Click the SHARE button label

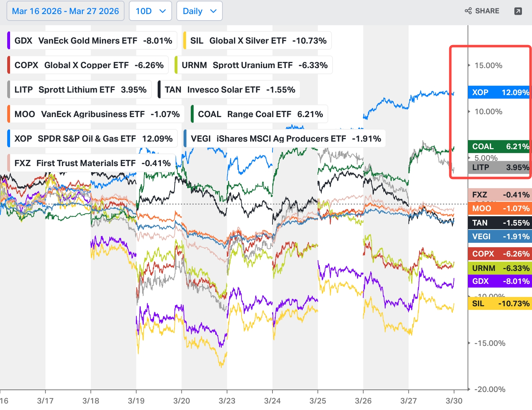pyautogui.click(x=487, y=11)
